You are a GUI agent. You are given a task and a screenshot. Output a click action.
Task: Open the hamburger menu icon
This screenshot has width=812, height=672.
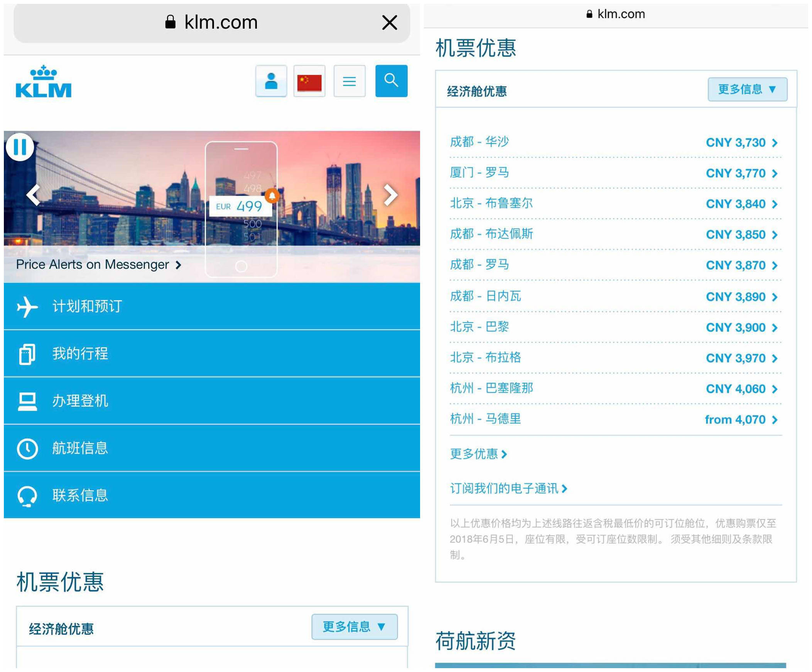[x=349, y=81]
